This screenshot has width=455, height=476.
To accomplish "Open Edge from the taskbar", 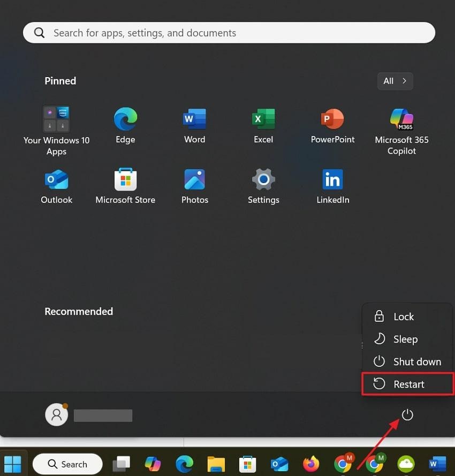I will [x=185, y=464].
